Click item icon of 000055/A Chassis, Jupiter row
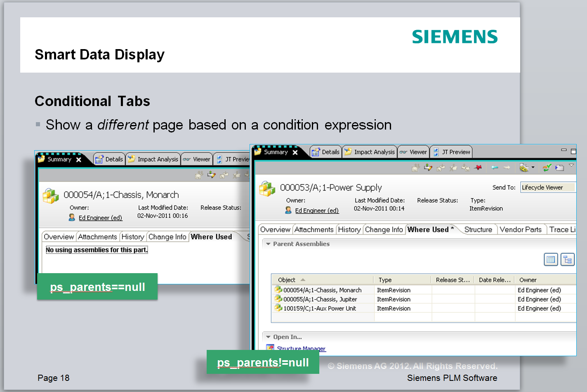The height and width of the screenshot is (392, 587). click(278, 299)
